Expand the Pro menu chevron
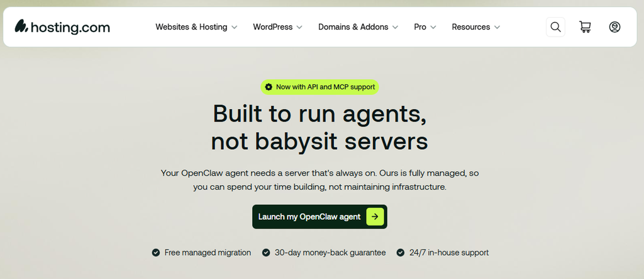The height and width of the screenshot is (279, 644). (433, 27)
